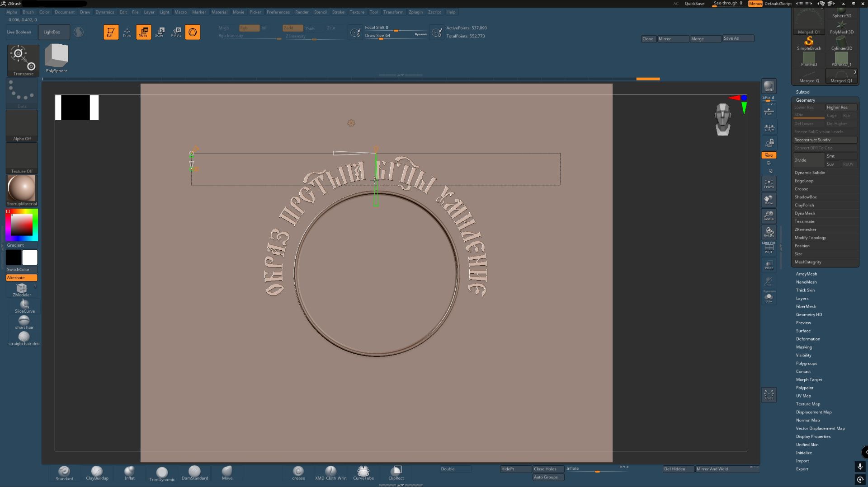Screen dimensions: 868x487
Task: Select the PolySphere tool thumbnail
Action: pos(57,58)
